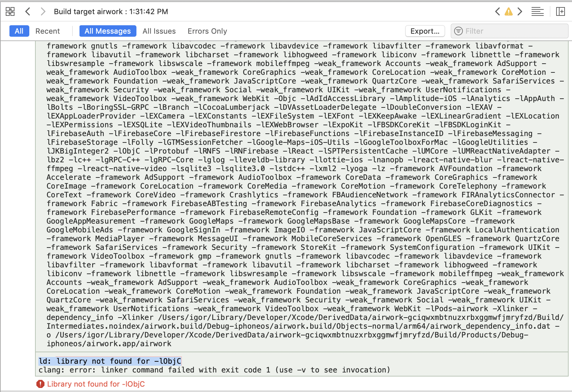Click the back navigation arrow in the jump bar
Viewport: 572px width, 392px height.
point(28,11)
